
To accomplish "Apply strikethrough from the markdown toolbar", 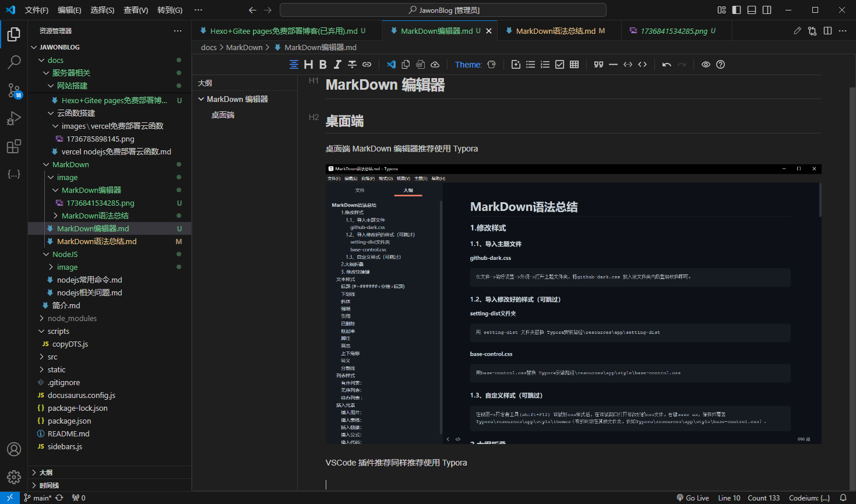I will tap(352, 65).
